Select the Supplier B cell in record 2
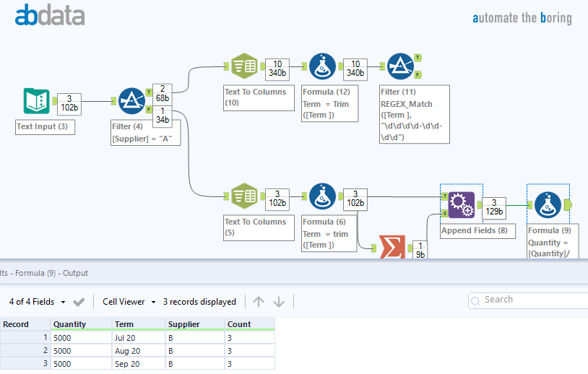 [x=195, y=351]
